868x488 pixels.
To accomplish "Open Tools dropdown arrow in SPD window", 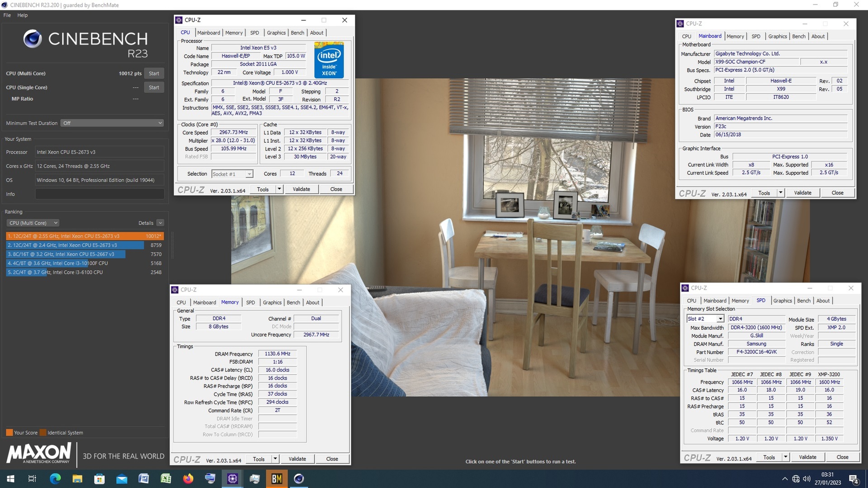I will (785, 457).
